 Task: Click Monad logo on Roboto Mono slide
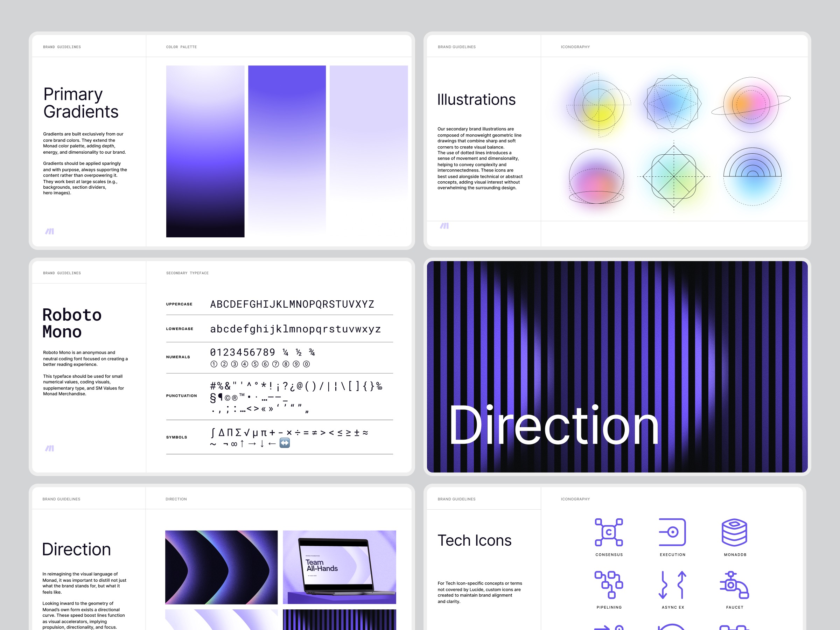[x=50, y=448]
